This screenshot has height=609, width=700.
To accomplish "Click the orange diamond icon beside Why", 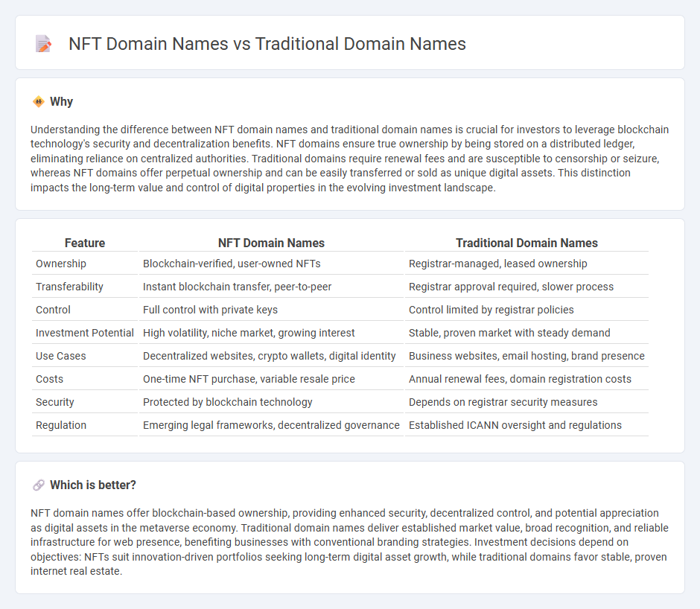I will 39,102.
